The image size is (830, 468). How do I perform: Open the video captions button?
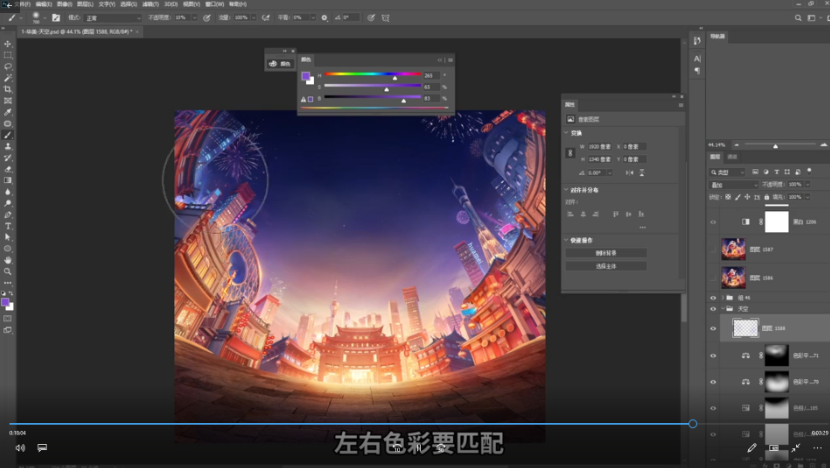coord(42,448)
